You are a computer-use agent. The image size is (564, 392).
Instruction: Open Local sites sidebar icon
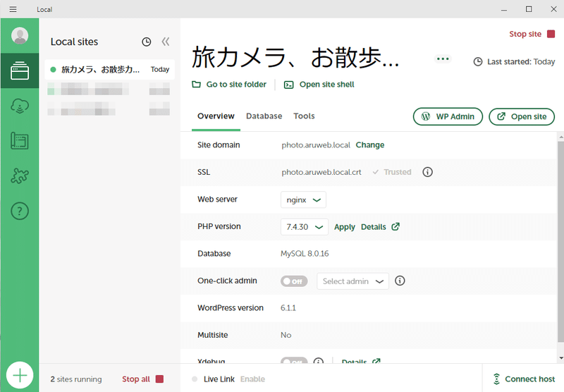click(x=20, y=71)
